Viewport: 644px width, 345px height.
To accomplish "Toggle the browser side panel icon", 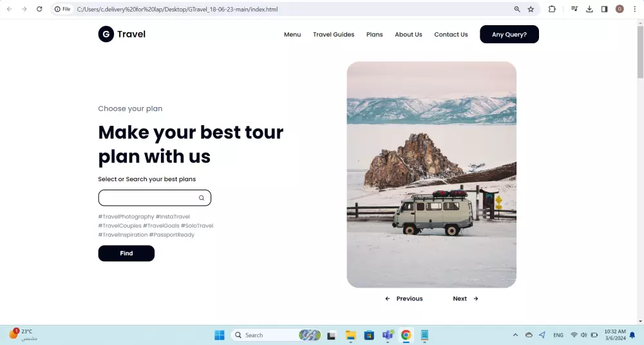I will point(604,9).
